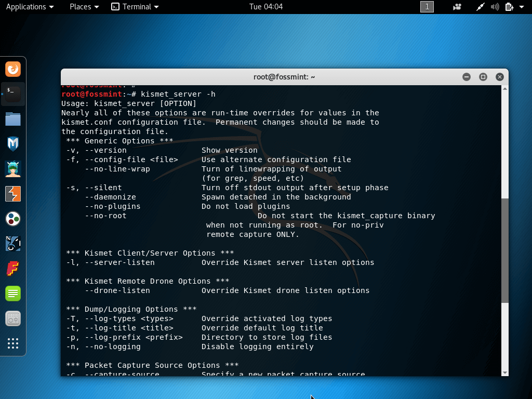Click the pen-shaped tray icon
Image resolution: width=532 pixels, height=399 pixels.
(480, 7)
